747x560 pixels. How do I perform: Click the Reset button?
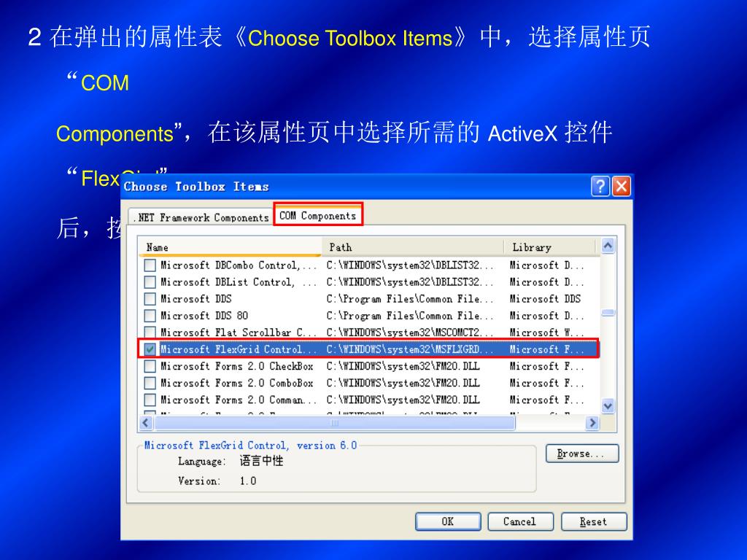pyautogui.click(x=594, y=521)
